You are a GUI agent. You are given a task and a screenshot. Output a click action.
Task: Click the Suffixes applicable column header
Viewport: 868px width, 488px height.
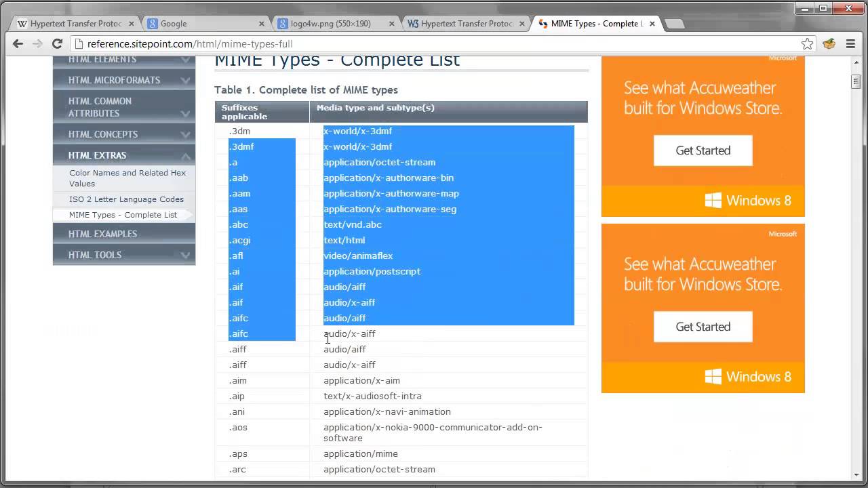point(262,112)
